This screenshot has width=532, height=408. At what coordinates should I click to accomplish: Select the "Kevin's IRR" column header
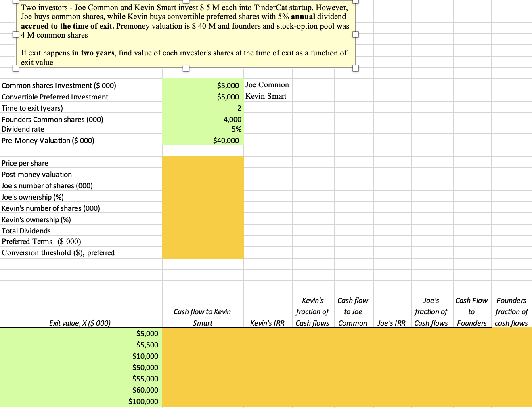point(267,323)
